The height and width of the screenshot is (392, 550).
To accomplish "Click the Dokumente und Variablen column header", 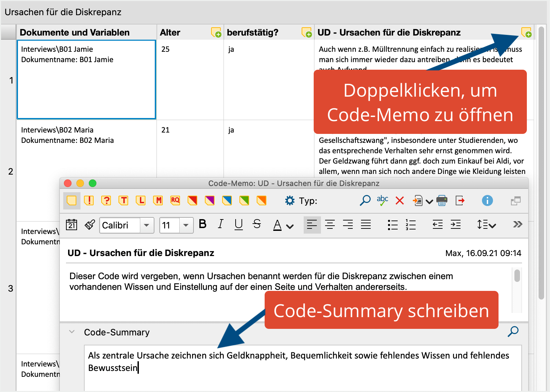I will pyautogui.click(x=86, y=32).
